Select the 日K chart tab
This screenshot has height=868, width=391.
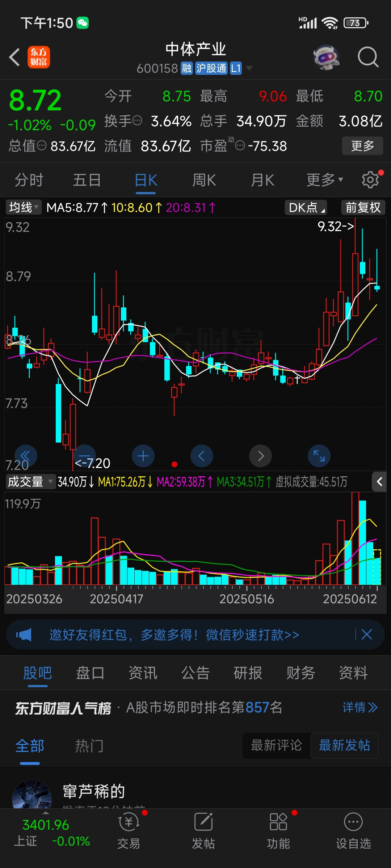pyautogui.click(x=146, y=180)
